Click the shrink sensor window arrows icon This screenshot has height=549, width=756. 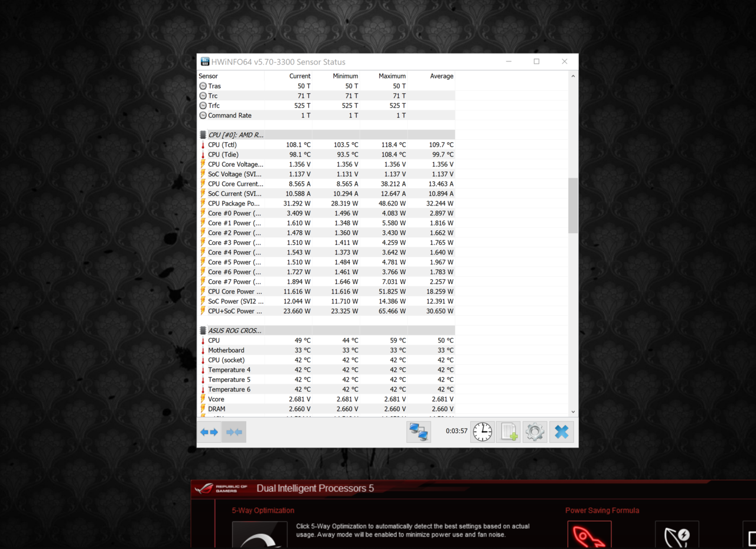tap(234, 432)
